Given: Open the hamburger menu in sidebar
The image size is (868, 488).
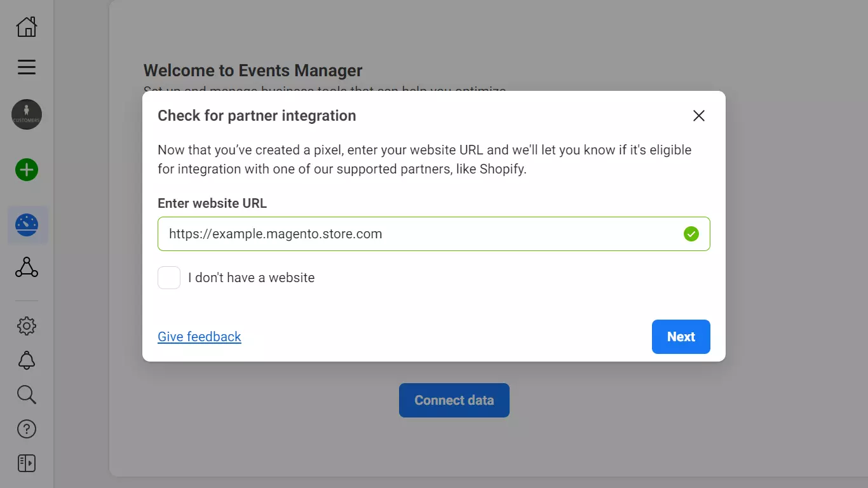Looking at the screenshot, I should pyautogui.click(x=27, y=67).
